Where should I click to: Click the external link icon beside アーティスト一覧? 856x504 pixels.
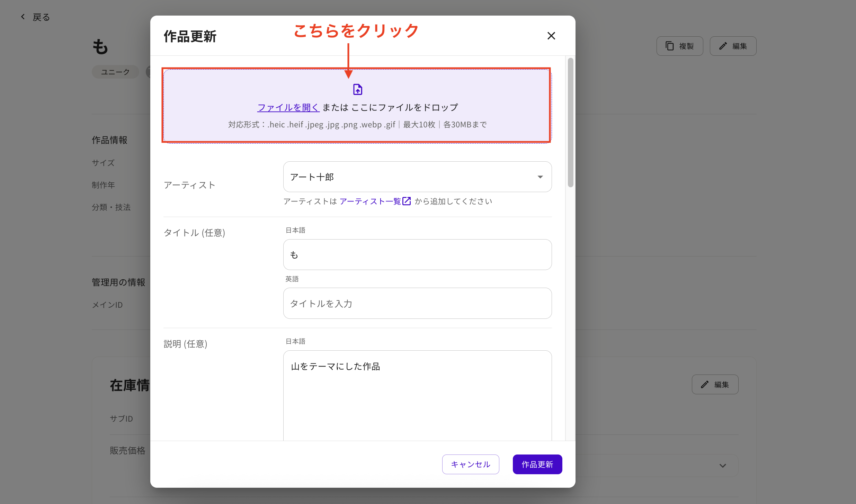406,201
